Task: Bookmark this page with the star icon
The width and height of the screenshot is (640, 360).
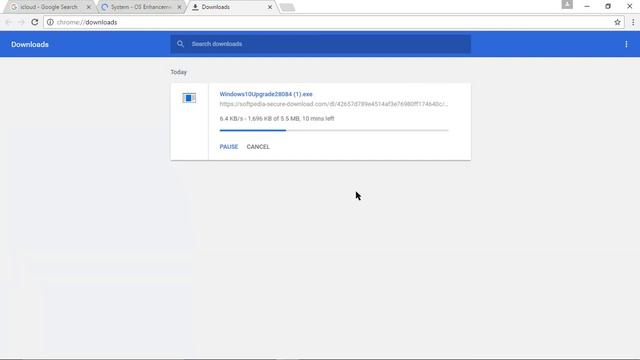Action: pos(617,22)
